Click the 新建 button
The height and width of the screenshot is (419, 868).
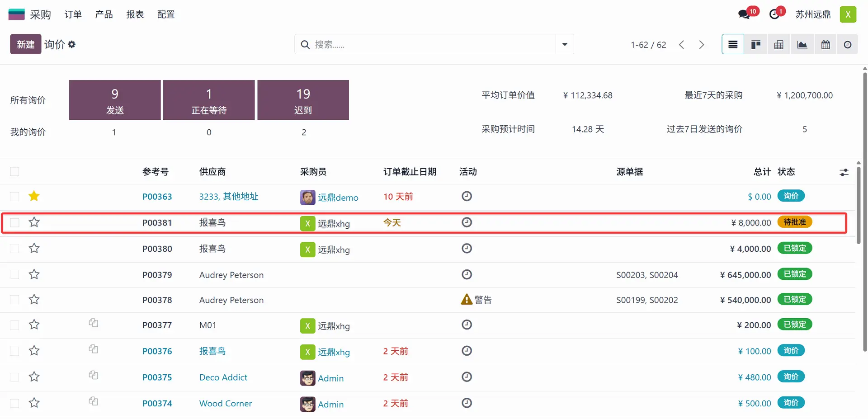click(25, 44)
